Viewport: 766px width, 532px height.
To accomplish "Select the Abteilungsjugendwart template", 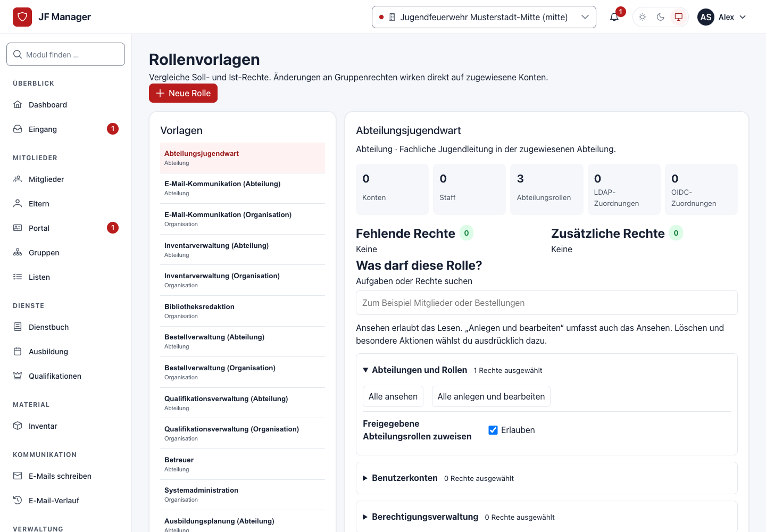I will coord(243,158).
